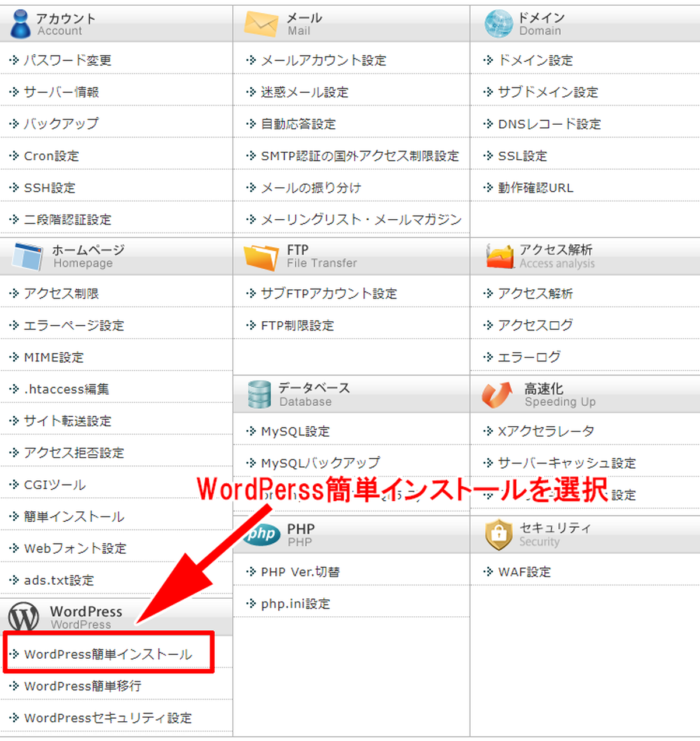The image size is (700, 741).
Task: Open 動作確認URL
Action: coord(535,188)
